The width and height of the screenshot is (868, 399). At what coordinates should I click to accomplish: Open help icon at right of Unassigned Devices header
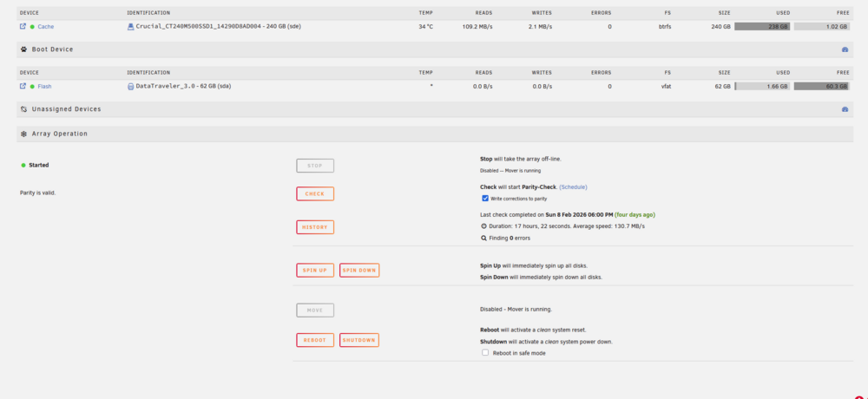click(845, 109)
